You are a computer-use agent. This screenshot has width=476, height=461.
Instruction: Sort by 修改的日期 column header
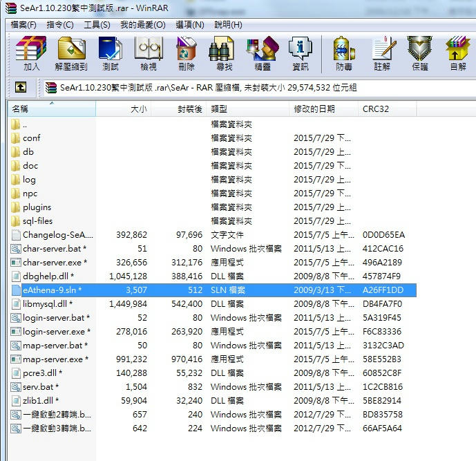(323, 109)
